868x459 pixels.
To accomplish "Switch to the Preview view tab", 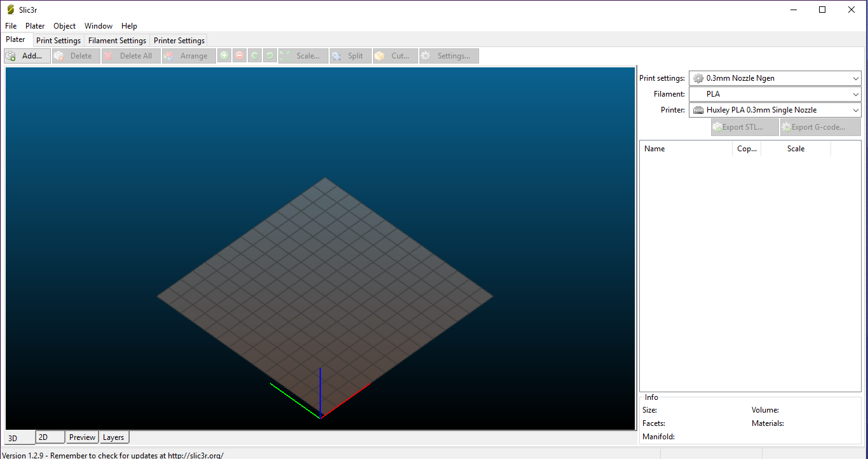I will (x=83, y=437).
